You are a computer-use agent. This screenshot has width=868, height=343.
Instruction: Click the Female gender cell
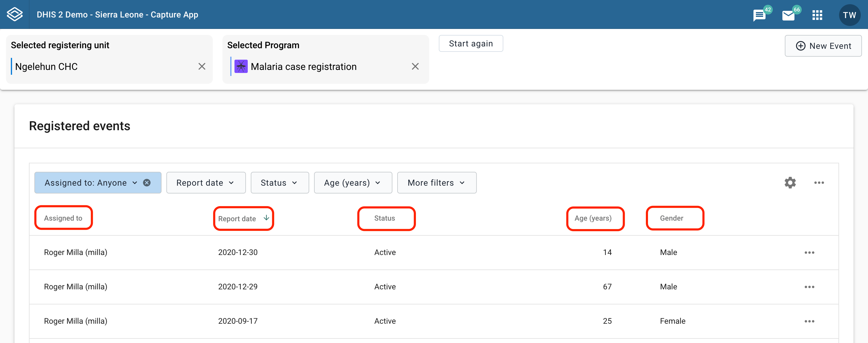point(673,321)
